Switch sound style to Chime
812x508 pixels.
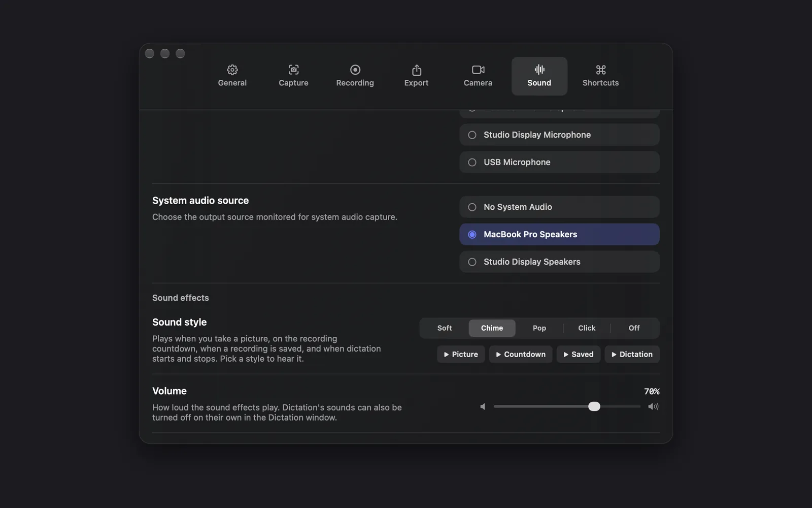pos(492,328)
